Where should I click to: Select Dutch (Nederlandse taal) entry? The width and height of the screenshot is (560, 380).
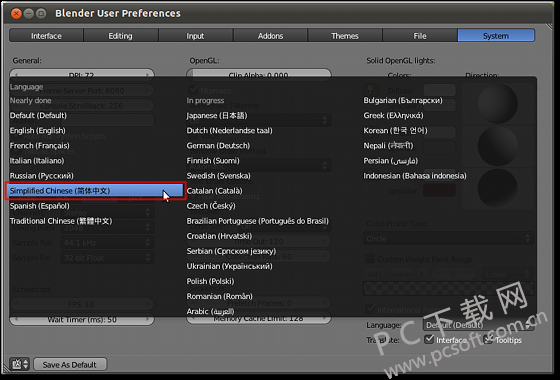point(229,130)
